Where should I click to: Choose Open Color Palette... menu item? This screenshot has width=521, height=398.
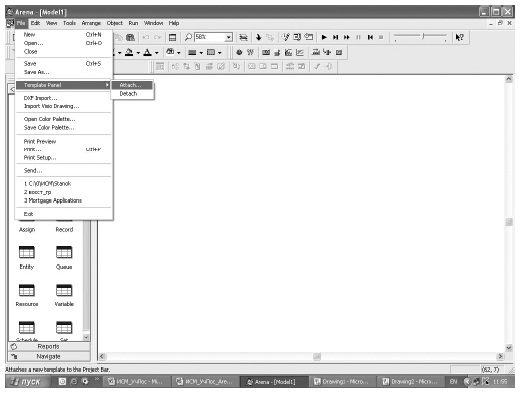(x=63, y=119)
